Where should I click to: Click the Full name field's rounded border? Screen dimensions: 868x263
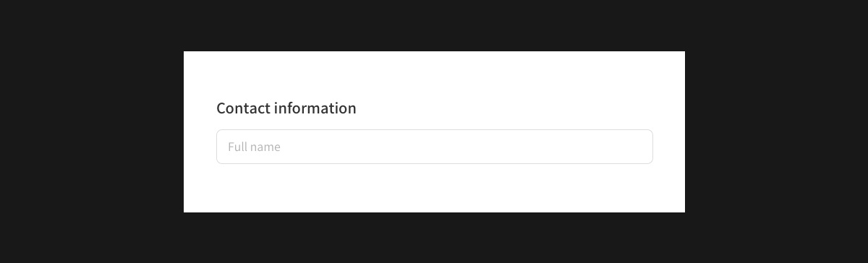click(434, 129)
